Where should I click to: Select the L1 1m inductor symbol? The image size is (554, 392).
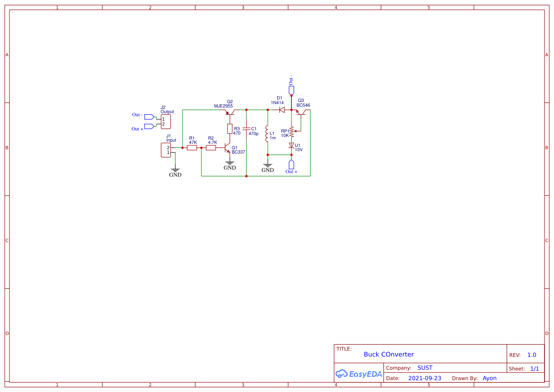tap(267, 134)
